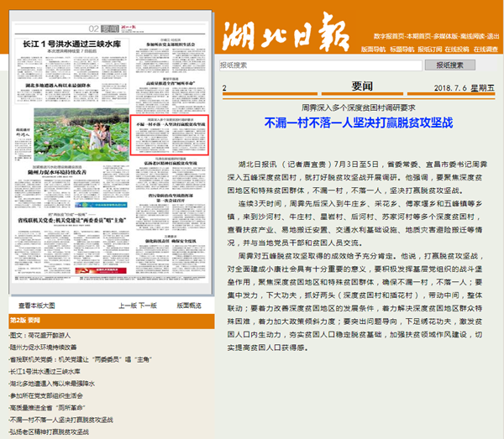Select 在线投稿 menu item
Screen dimensions: 504x439
click(x=457, y=50)
